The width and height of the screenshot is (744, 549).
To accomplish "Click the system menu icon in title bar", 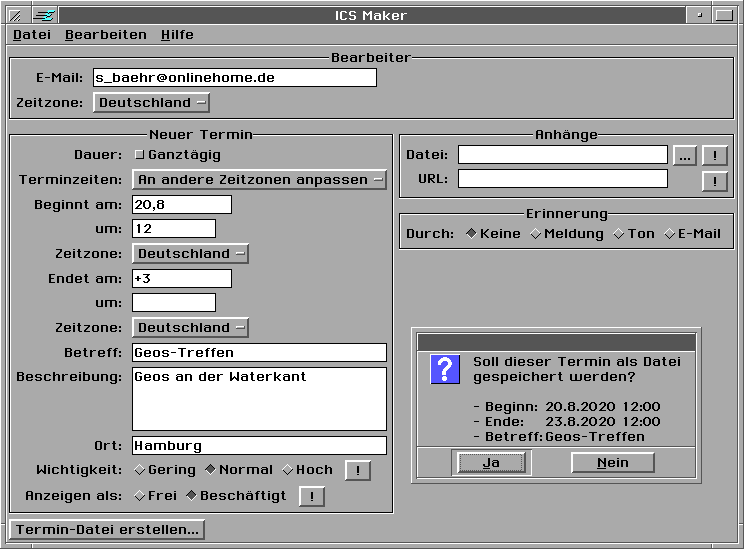I will 15,15.
